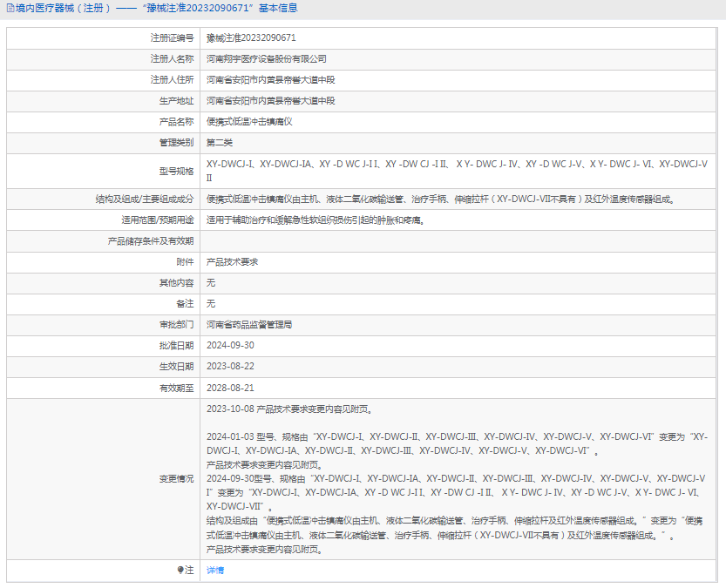The height and width of the screenshot is (588, 726).
Task: Click the 批准日期 label
Action: pyautogui.click(x=176, y=346)
